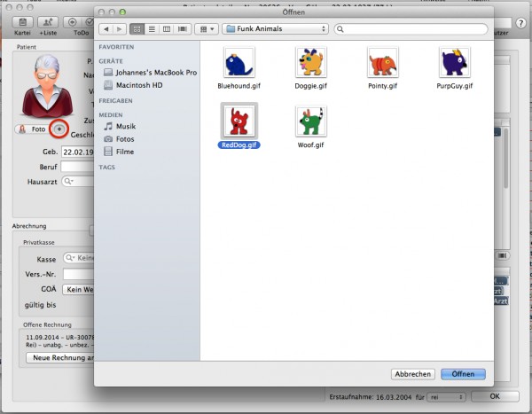
Task: Click the Vers.-Nr. input field
Action: (78, 274)
